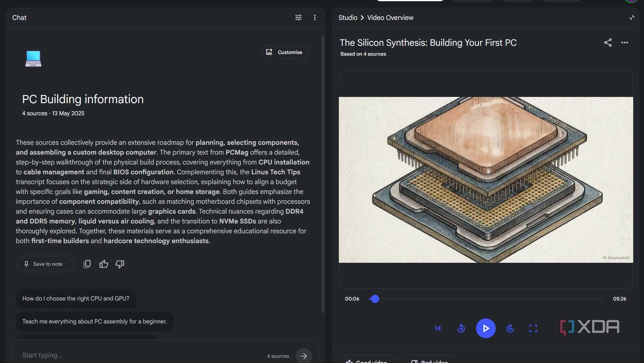Open video overview more options menu
644x363 pixels.
pyautogui.click(x=624, y=43)
